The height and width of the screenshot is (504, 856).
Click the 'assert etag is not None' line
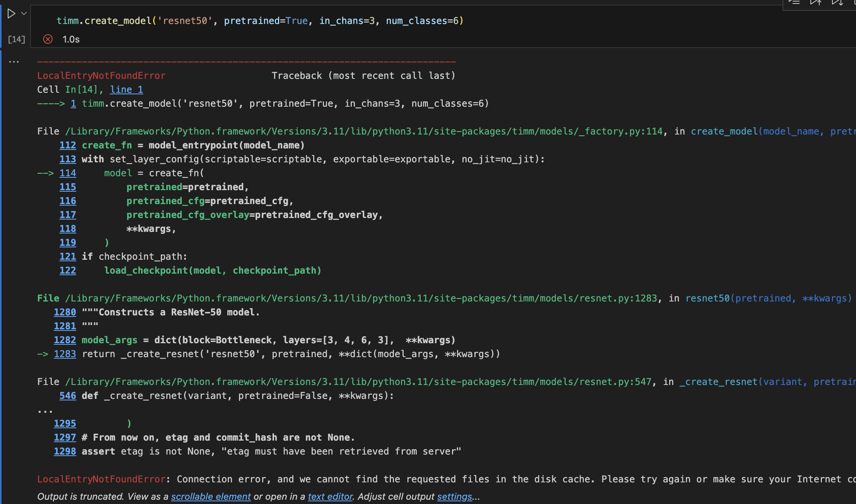point(271,451)
